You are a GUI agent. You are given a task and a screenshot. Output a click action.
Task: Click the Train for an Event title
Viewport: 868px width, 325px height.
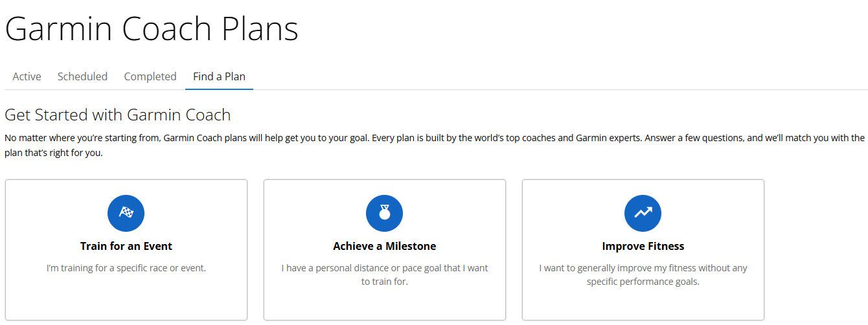(x=126, y=246)
